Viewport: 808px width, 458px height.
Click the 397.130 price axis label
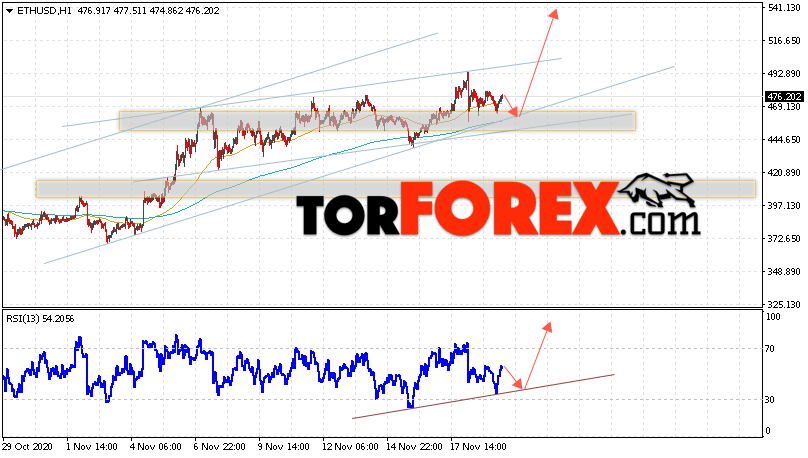[x=784, y=206]
